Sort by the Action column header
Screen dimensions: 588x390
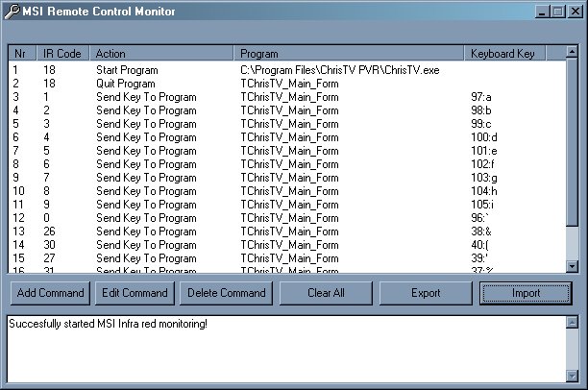tap(161, 53)
